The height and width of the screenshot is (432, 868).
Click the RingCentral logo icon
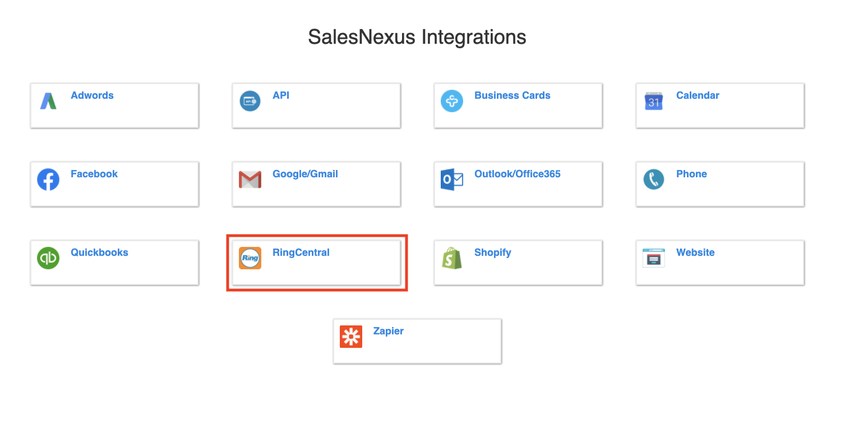tap(250, 258)
